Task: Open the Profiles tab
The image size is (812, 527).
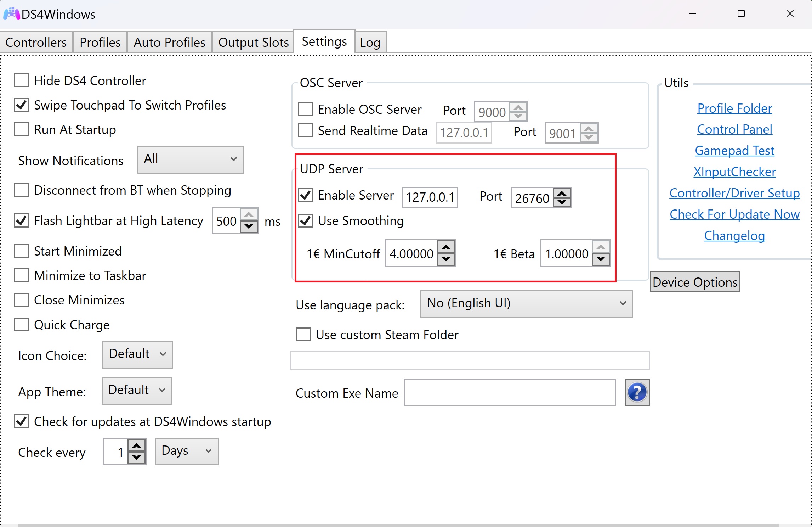Action: tap(100, 42)
